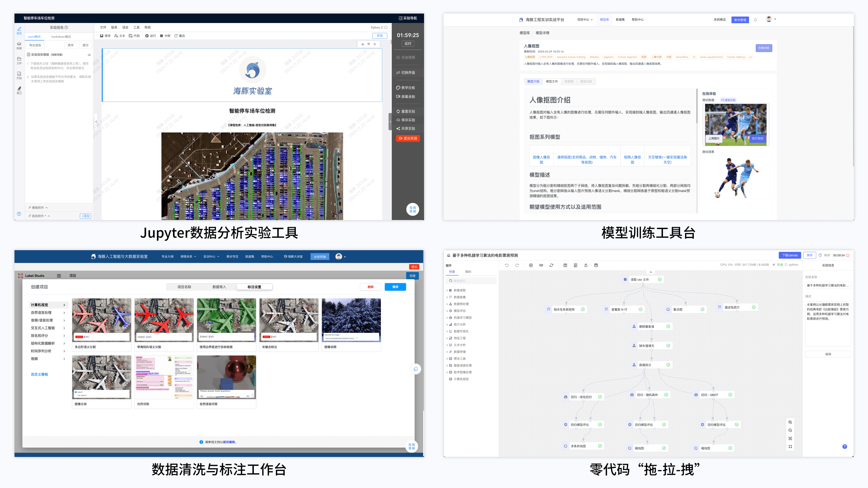
Task: Expand the 模板附件 section
Action: 38,208
